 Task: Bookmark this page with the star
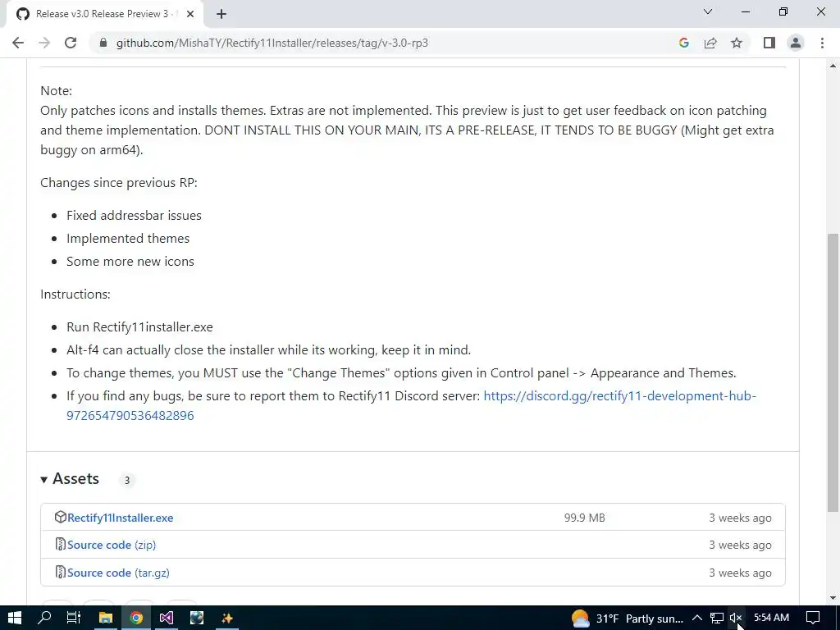click(x=737, y=43)
